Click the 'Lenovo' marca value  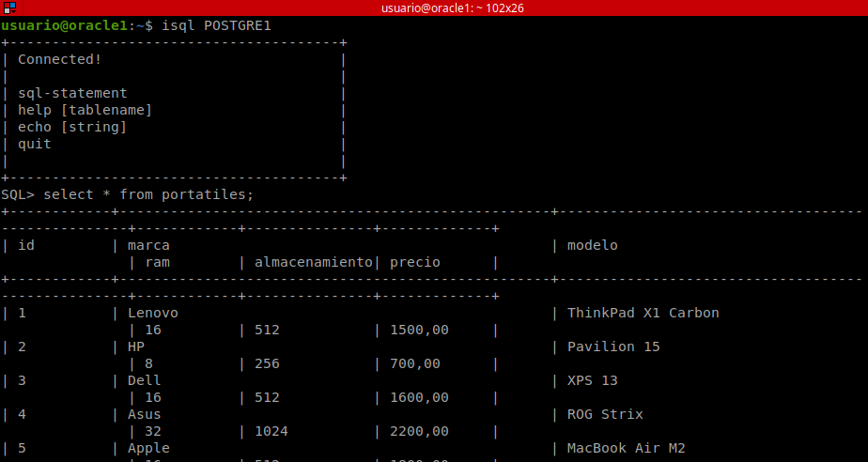pos(153,313)
